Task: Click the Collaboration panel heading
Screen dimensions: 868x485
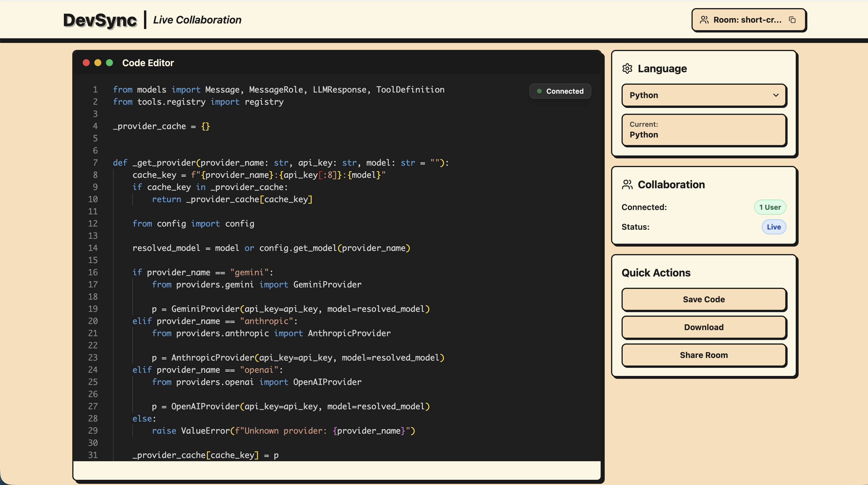Action: [671, 184]
